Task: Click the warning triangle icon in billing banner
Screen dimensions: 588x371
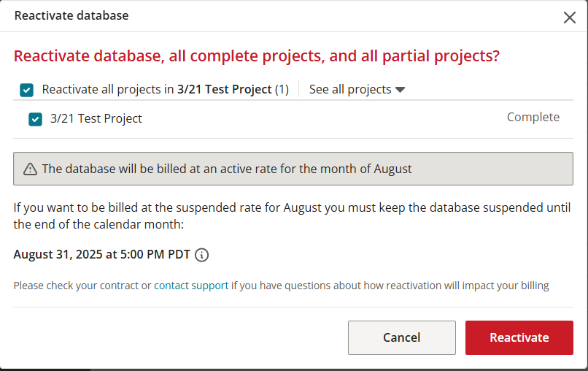Action: 30,169
